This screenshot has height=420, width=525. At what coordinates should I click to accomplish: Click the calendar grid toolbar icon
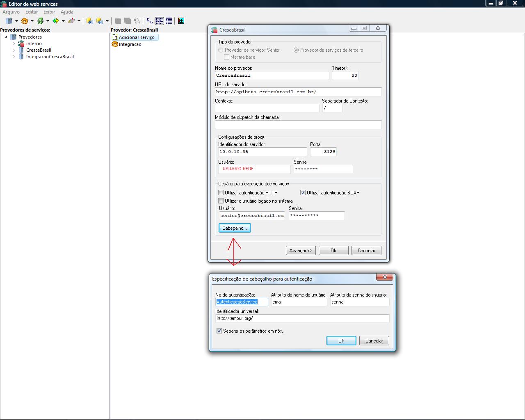71,21
